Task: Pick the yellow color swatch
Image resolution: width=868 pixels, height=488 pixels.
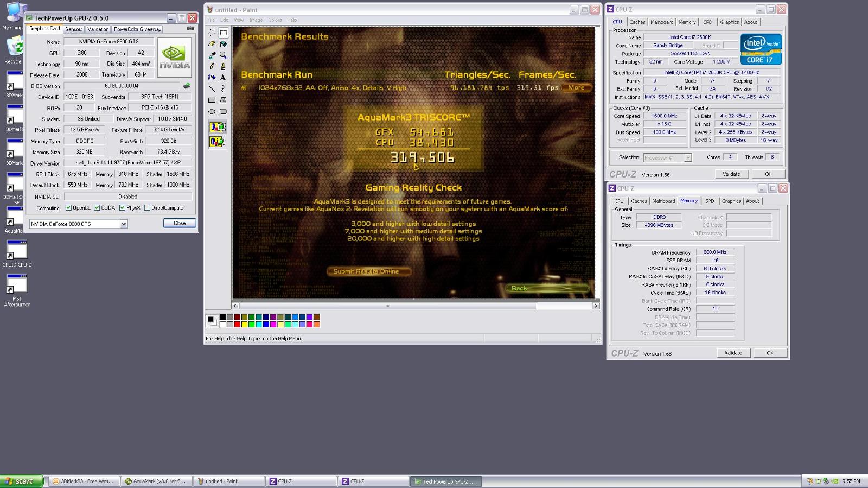Action: pyautogui.click(x=244, y=324)
